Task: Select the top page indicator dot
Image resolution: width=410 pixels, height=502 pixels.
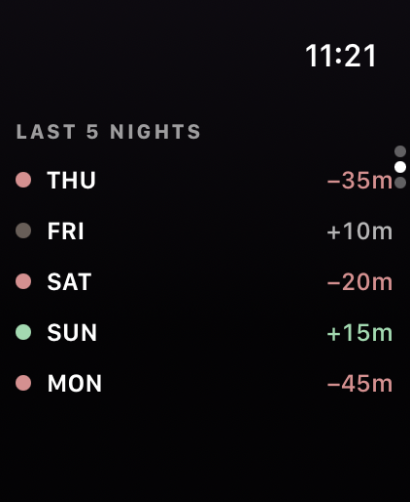Action: coord(400,151)
